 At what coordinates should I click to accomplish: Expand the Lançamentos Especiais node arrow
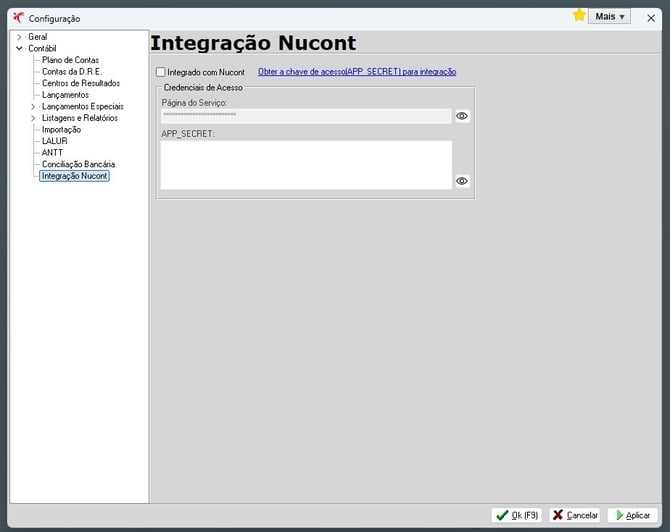(33, 106)
